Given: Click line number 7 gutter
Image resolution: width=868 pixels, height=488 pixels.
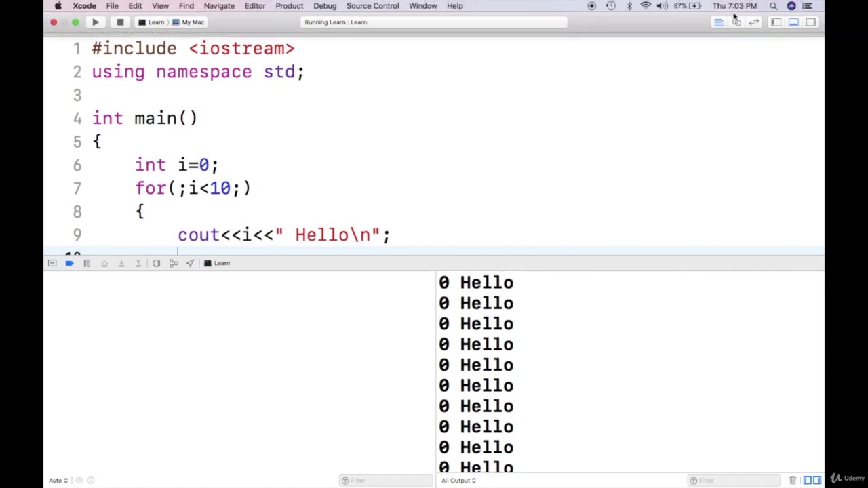Looking at the screenshot, I should click(x=77, y=188).
